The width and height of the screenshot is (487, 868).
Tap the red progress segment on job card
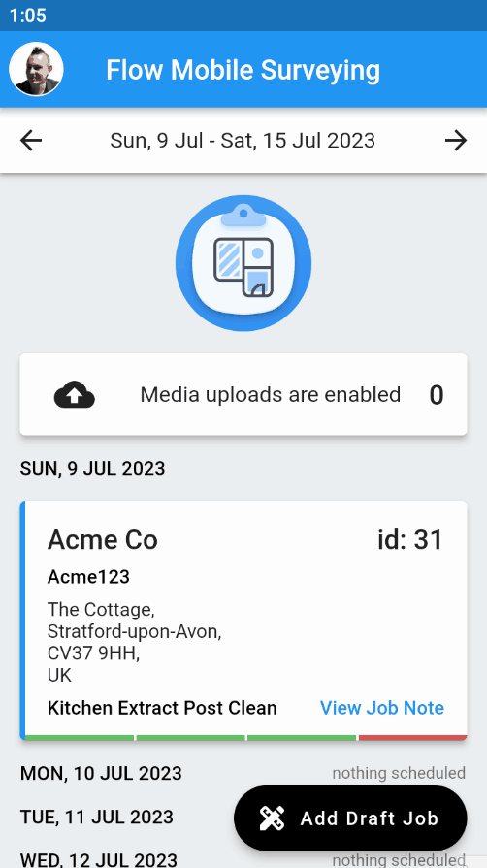tap(413, 737)
